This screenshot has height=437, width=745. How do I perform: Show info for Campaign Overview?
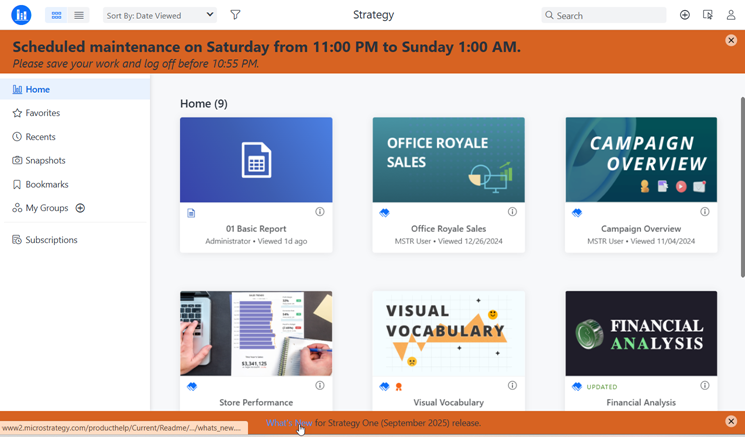click(705, 212)
